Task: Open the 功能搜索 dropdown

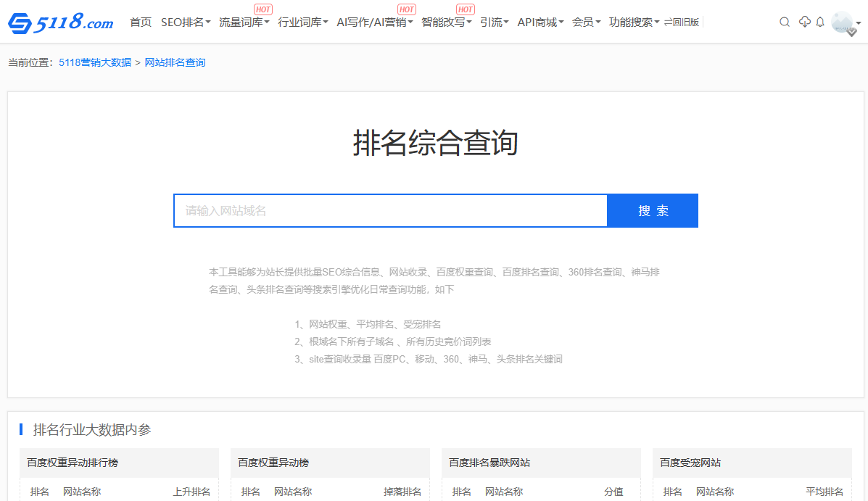Action: [634, 22]
